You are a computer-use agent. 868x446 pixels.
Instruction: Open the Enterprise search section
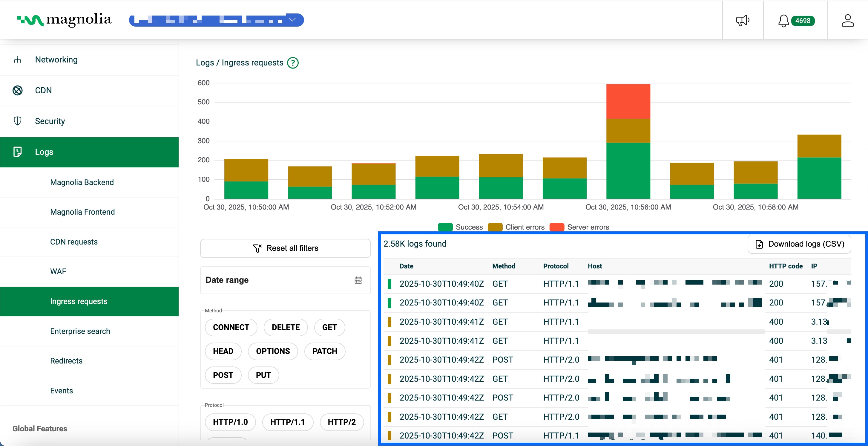pyautogui.click(x=80, y=331)
